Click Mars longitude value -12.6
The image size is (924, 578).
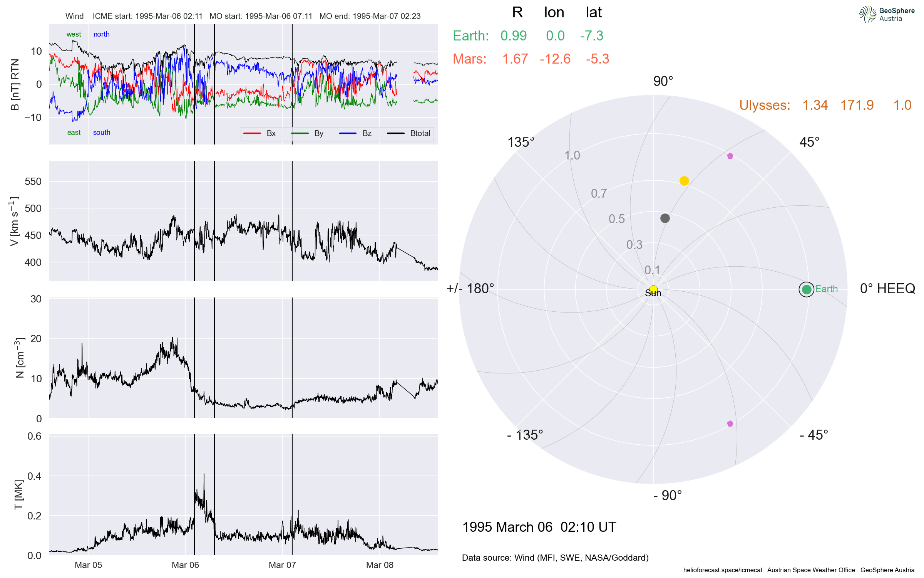(555, 59)
